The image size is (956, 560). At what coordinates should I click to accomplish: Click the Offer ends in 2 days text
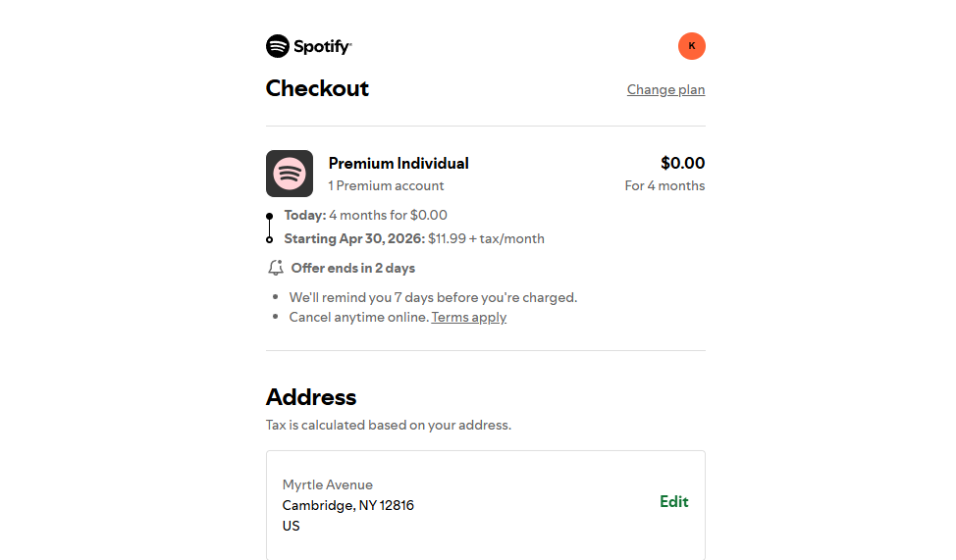click(x=352, y=268)
